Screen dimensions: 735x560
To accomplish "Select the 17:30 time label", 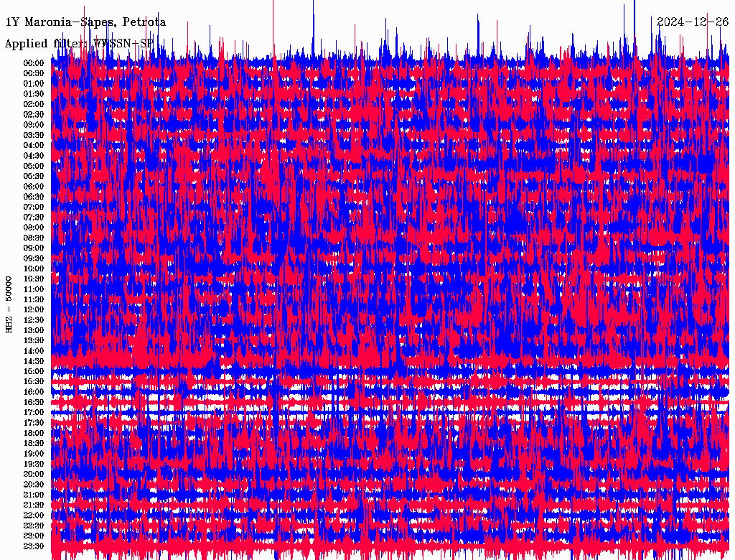I will pos(34,423).
